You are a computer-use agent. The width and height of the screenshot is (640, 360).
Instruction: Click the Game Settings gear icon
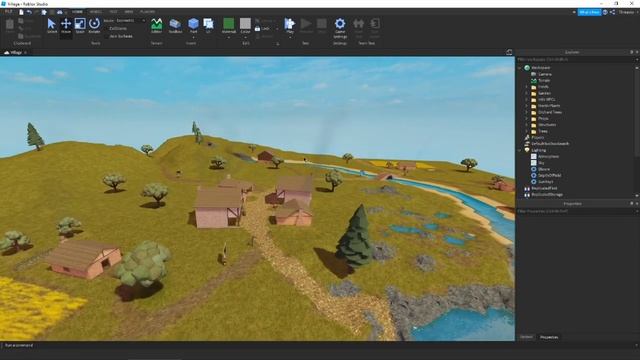coord(340,23)
